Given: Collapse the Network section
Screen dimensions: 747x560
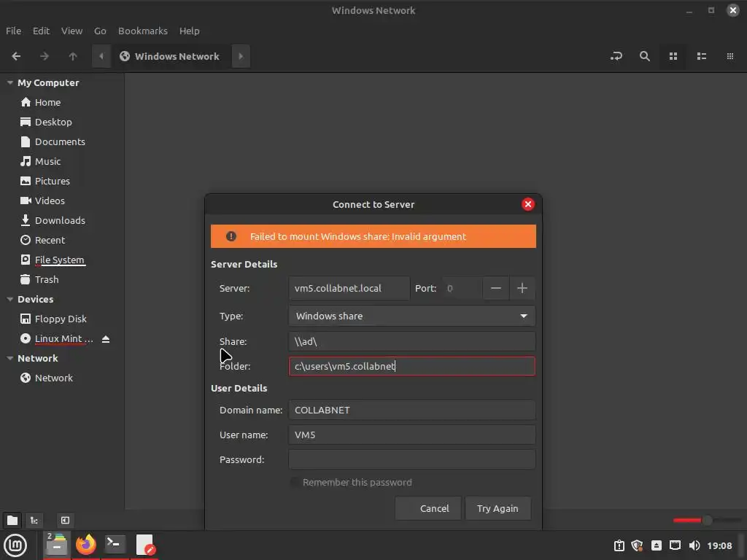Looking at the screenshot, I should [x=9, y=359].
